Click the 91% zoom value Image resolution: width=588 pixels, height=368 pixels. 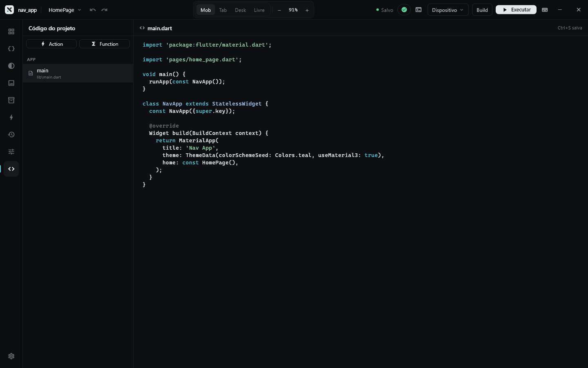(293, 10)
